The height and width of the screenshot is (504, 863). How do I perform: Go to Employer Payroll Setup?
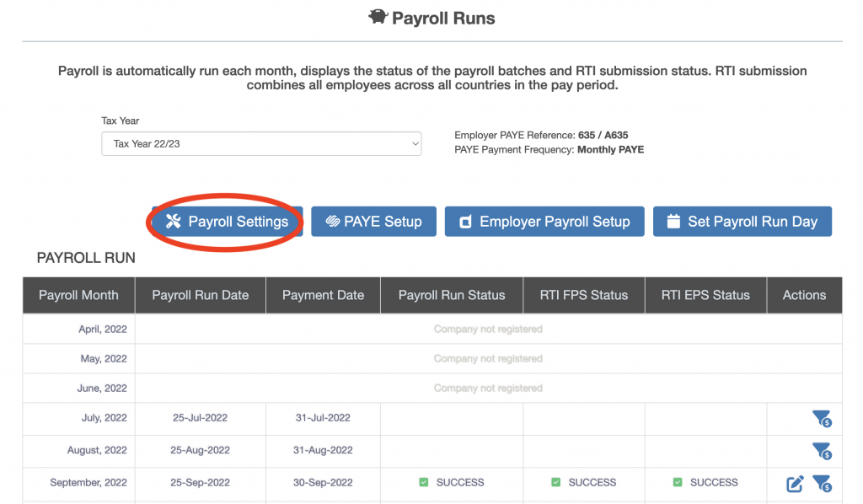point(544,222)
